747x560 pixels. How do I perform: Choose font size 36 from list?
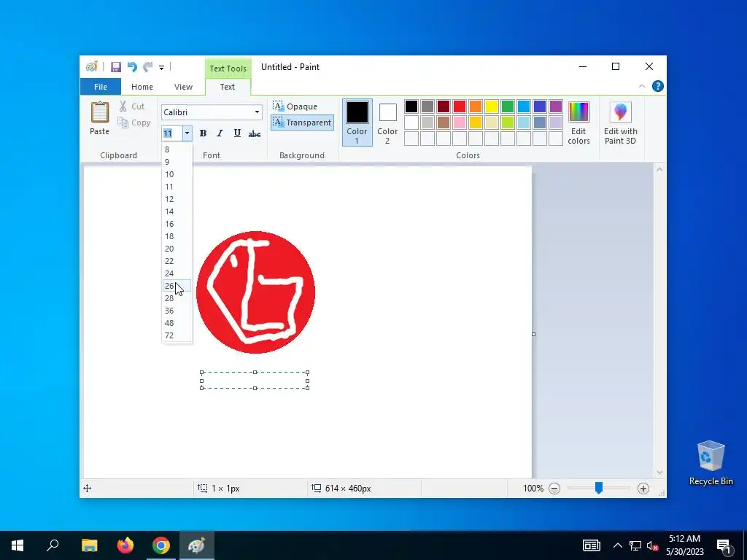pyautogui.click(x=177, y=311)
